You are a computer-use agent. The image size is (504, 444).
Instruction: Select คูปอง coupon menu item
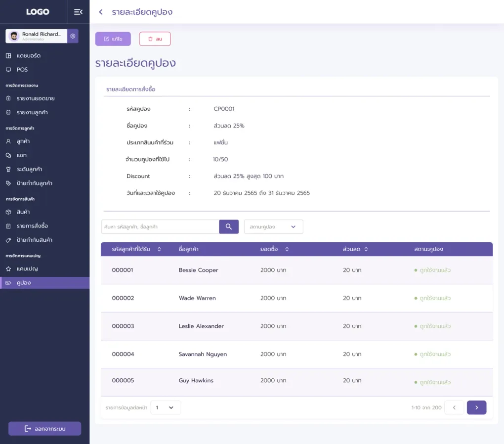click(44, 283)
